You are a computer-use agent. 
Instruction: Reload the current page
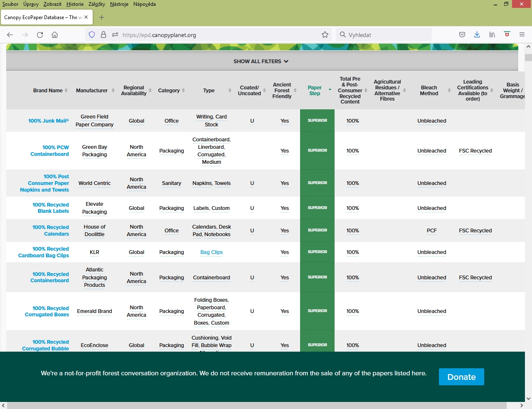tap(40, 35)
